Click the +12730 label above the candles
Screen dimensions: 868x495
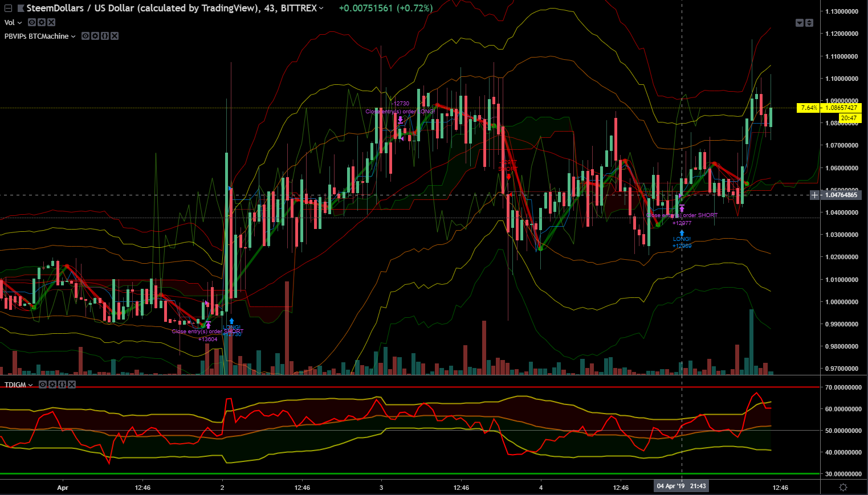coord(401,104)
